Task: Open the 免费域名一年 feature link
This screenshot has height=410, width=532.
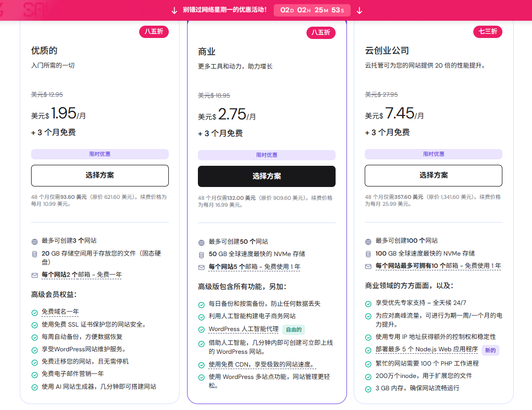Action: tap(60, 312)
